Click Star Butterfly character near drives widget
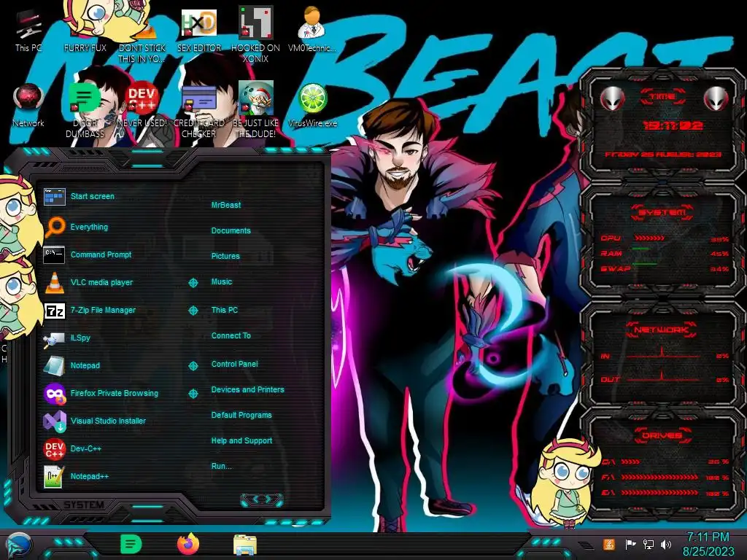 coord(564,482)
